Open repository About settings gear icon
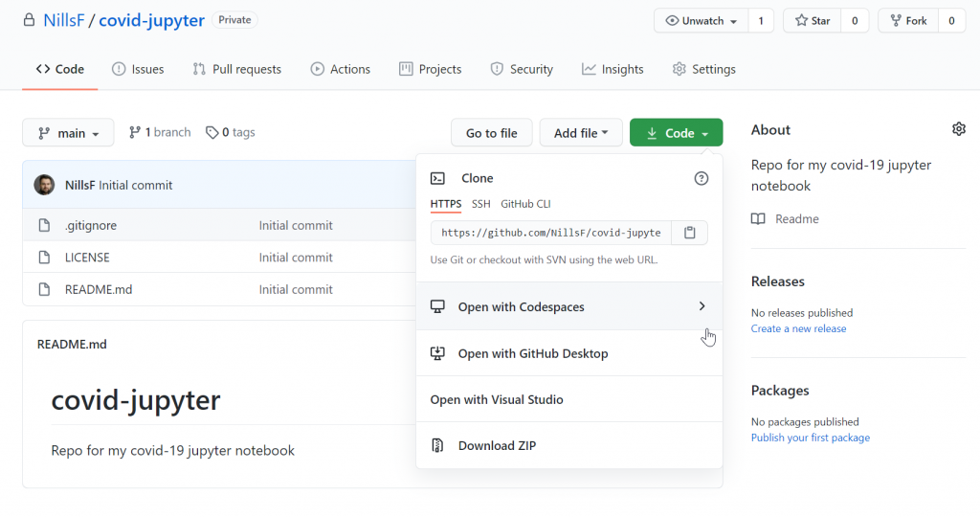Image resolution: width=980 pixels, height=517 pixels. [959, 129]
